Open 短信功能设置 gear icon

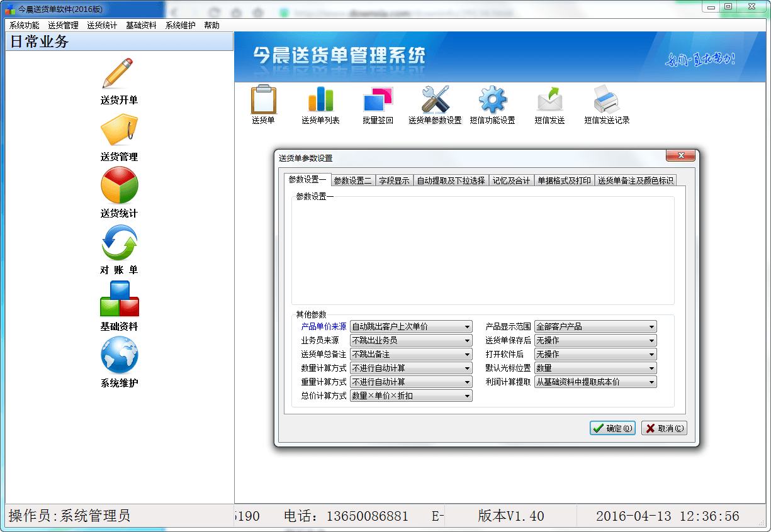coord(492,101)
